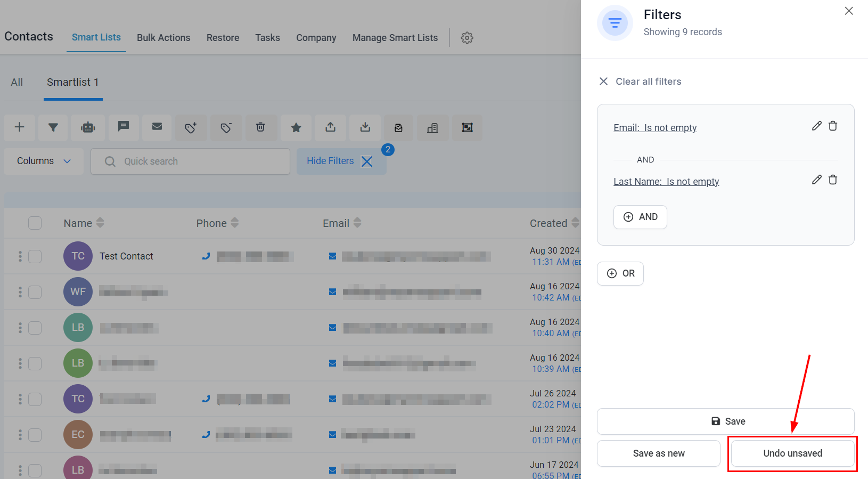
Task: Open the send SMS message icon
Action: 124,127
